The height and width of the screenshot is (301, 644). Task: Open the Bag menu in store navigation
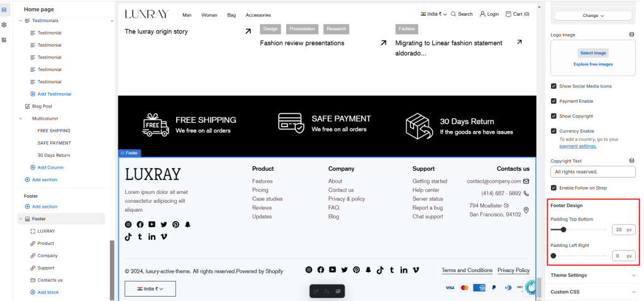231,15
